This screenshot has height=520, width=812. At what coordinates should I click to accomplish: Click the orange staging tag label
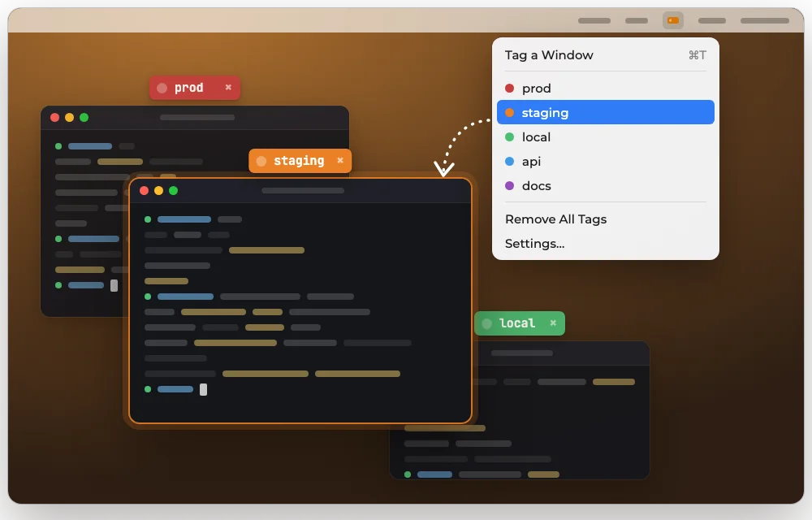pos(300,161)
